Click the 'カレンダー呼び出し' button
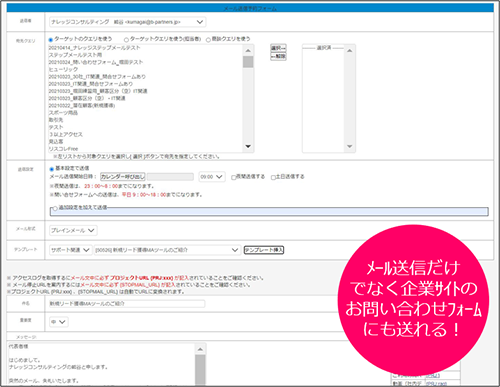Screen dimensions: 500x387 tap(123, 177)
